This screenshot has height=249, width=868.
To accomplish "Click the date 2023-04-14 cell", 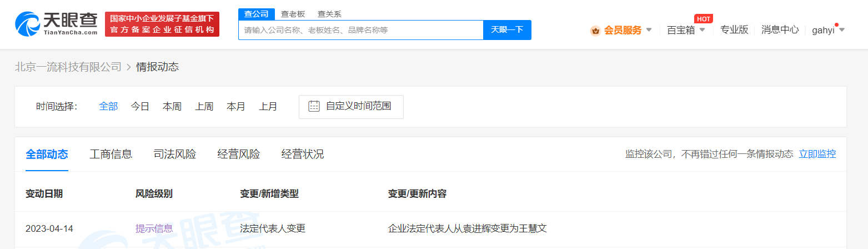I will [x=49, y=229].
